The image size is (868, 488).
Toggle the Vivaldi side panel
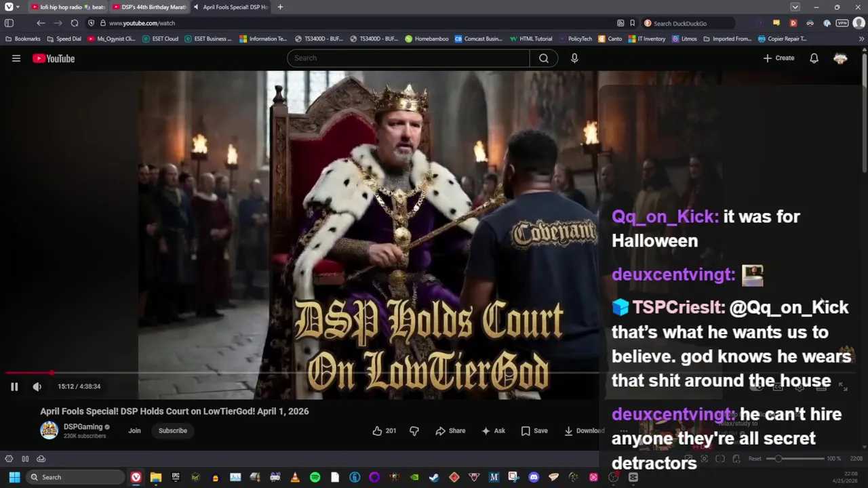coord(9,23)
